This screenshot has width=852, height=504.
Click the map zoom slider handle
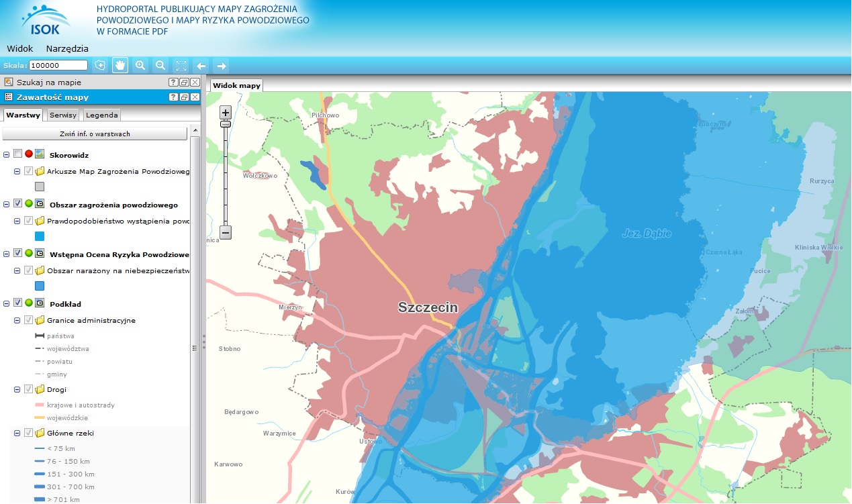coord(226,124)
